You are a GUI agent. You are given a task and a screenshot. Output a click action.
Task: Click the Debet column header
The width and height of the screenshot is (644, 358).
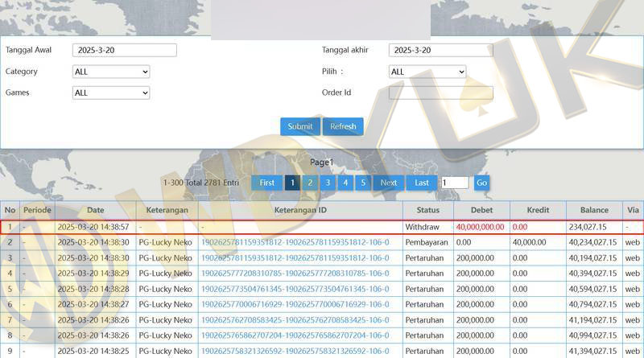481,210
